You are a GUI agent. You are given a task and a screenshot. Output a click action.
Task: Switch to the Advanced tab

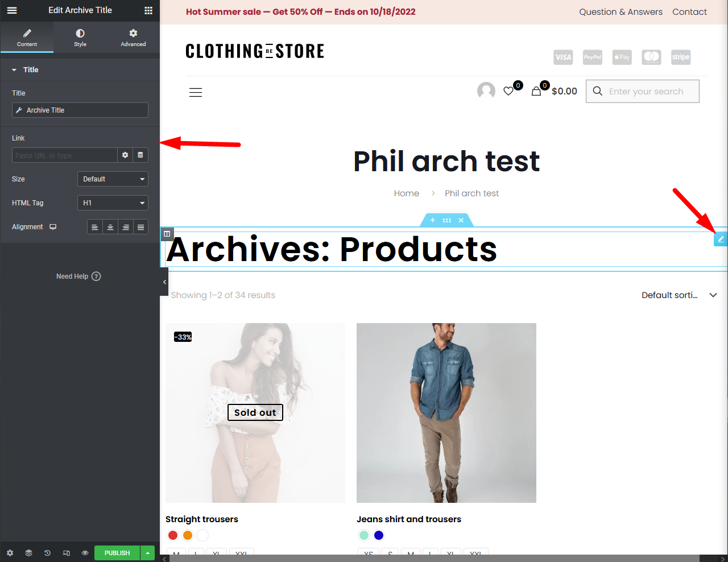coord(133,38)
